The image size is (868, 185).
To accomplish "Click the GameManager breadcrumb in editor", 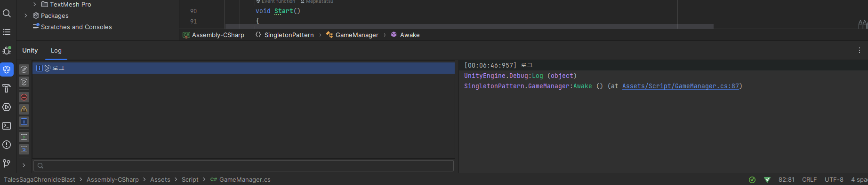I will 357,35.
